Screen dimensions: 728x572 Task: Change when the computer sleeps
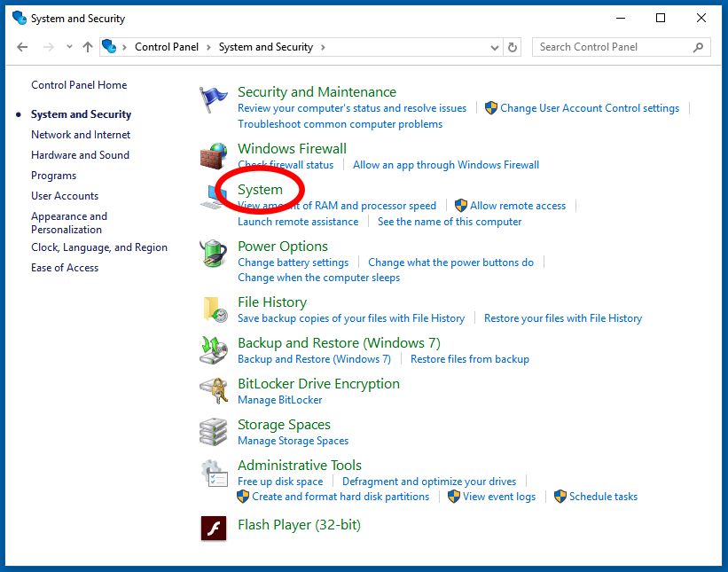pyautogui.click(x=319, y=278)
